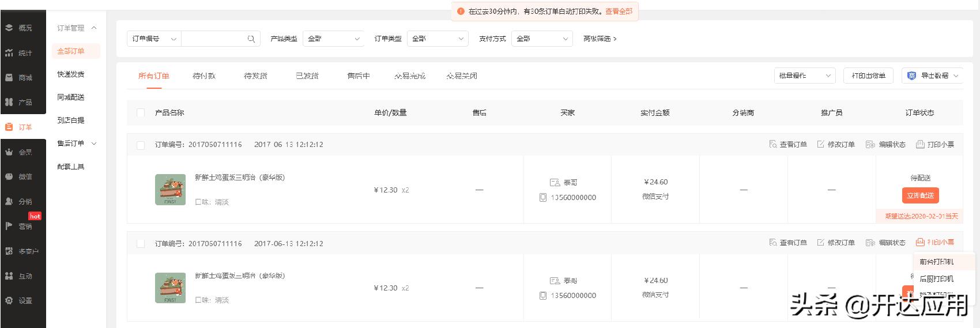980x328 pixels.
Task: Open the 批量操作 dropdown
Action: coord(805,76)
